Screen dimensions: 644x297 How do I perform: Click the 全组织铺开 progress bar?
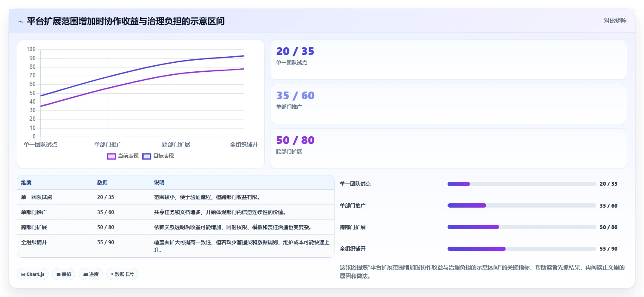522,249
